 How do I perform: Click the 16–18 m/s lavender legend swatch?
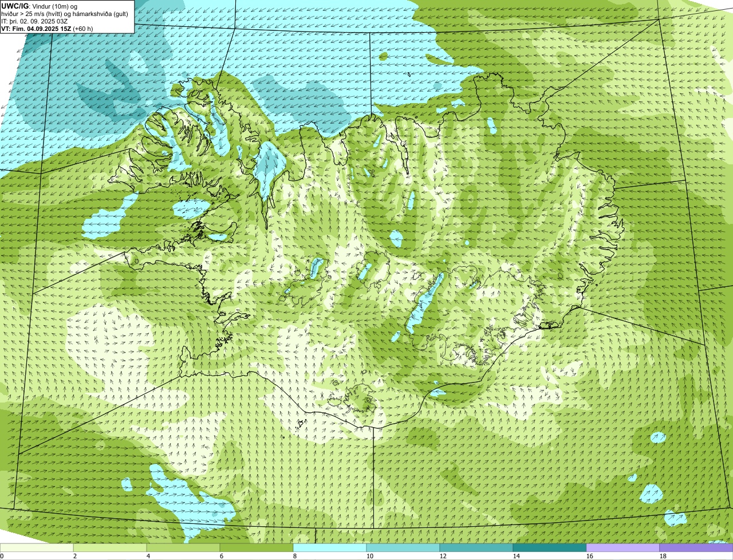tap(623, 547)
